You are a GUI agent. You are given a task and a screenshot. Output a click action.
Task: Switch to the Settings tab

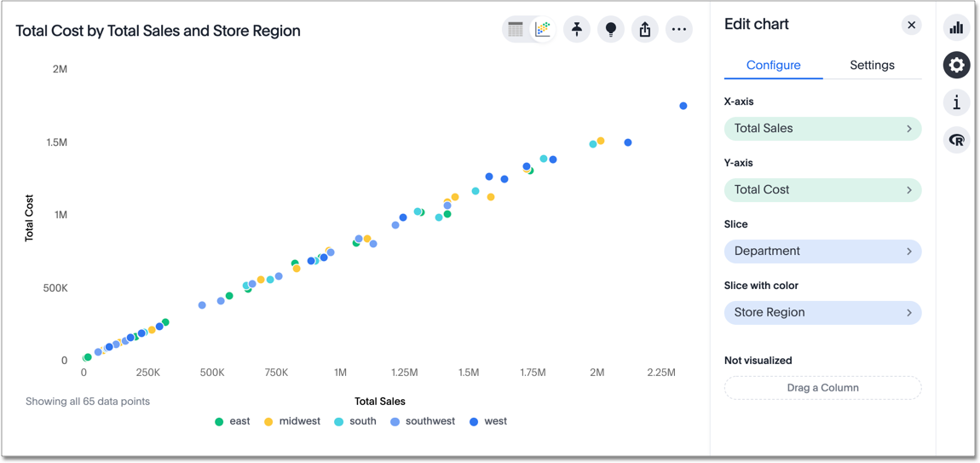(x=872, y=66)
